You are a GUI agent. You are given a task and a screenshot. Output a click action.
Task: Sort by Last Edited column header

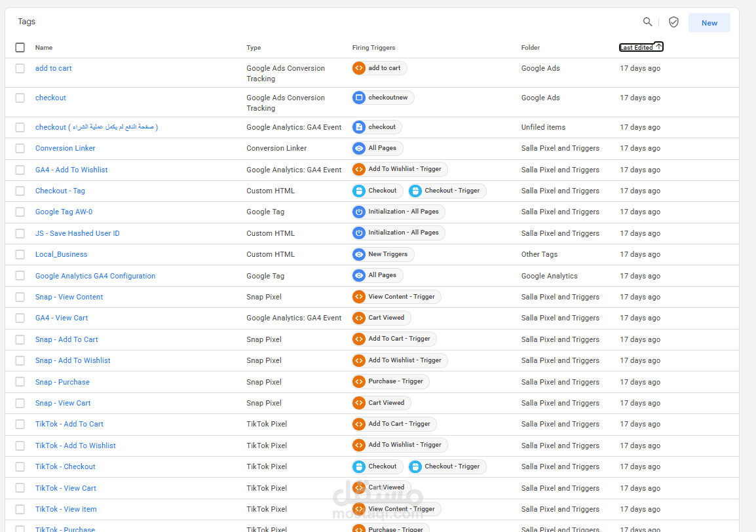coord(641,47)
